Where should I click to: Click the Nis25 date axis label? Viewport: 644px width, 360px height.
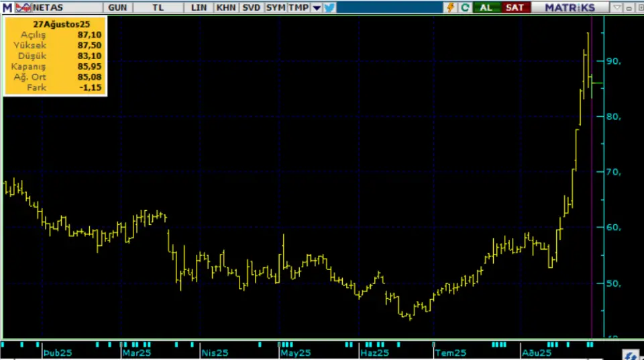[x=215, y=353]
